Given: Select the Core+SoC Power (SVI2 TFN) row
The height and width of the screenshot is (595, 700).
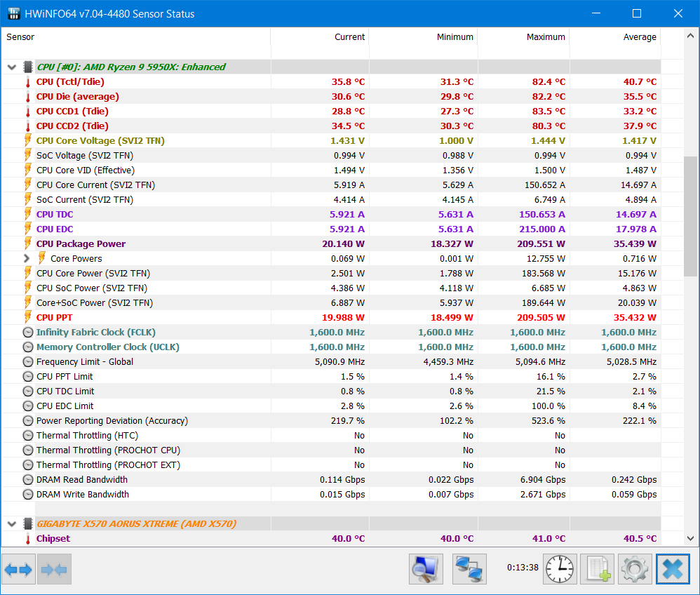Looking at the screenshot, I should (x=331, y=303).
